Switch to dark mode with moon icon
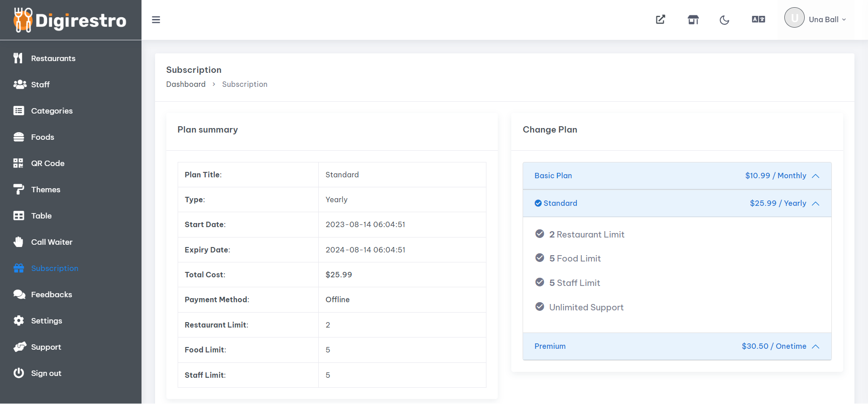This screenshot has width=868, height=404. tap(724, 20)
